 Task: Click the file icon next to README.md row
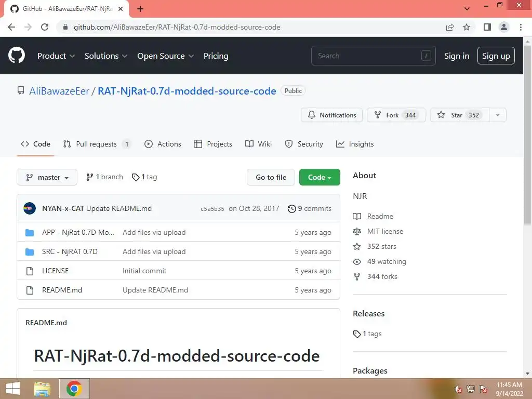[x=30, y=290]
